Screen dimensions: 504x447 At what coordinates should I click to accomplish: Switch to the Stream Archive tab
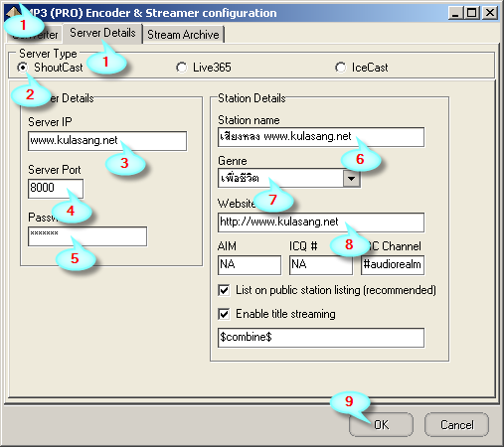pyautogui.click(x=184, y=35)
